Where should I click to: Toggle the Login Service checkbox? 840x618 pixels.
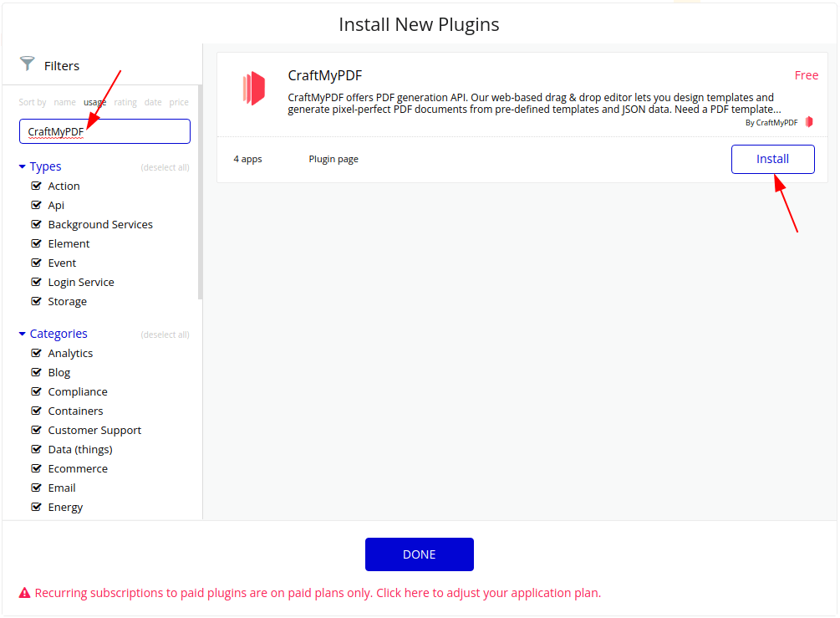[37, 283]
